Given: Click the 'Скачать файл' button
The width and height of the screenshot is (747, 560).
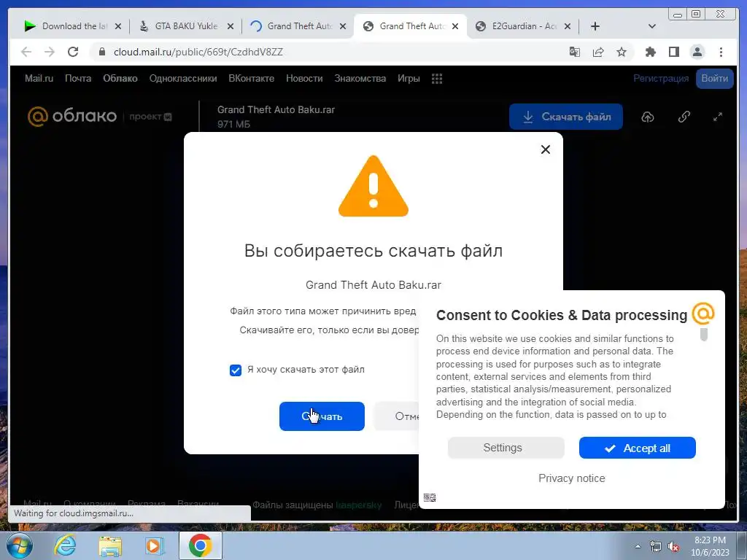Looking at the screenshot, I should click(x=566, y=117).
